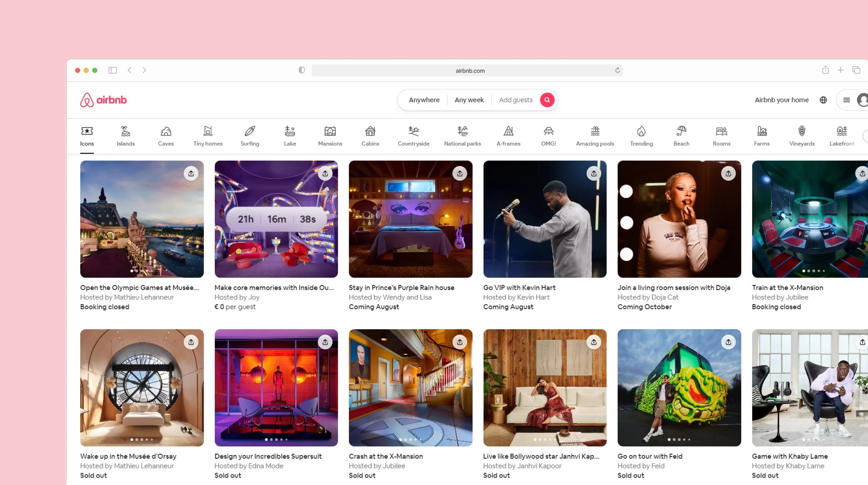Click Add guests in the search bar
868x485 pixels.
(x=516, y=100)
